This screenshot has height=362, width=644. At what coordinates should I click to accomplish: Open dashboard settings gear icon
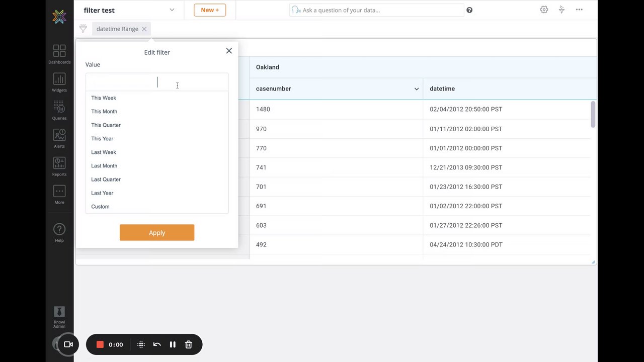coord(544,10)
